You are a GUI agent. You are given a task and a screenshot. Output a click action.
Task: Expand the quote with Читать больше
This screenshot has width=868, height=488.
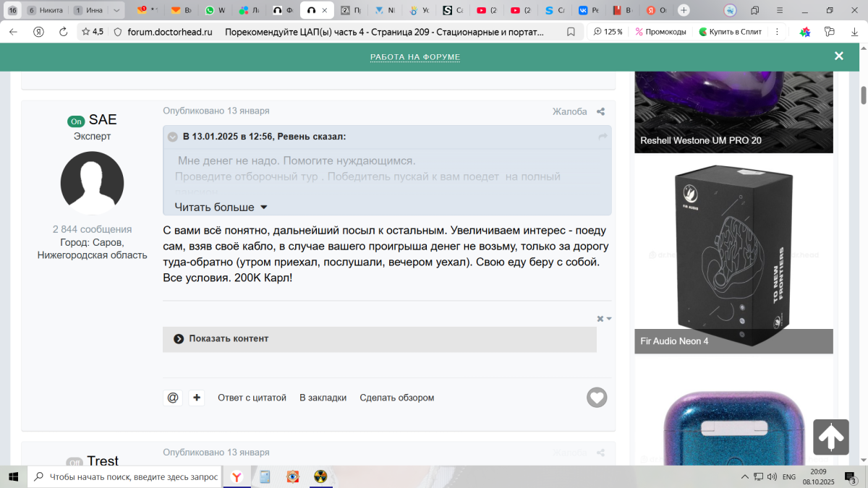[221, 207]
